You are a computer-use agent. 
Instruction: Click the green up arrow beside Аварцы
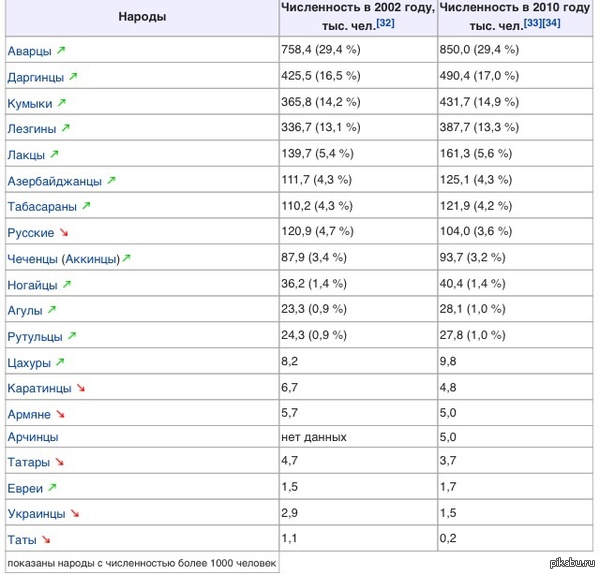[x=62, y=50]
